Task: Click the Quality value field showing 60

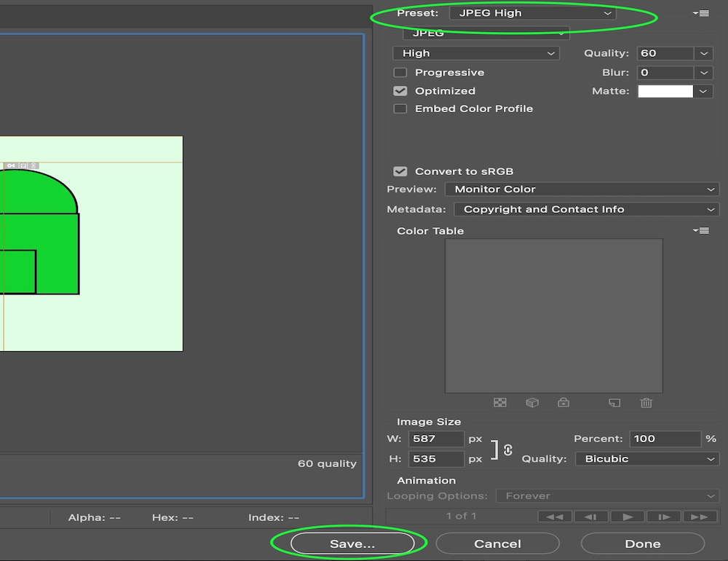Action: [665, 53]
